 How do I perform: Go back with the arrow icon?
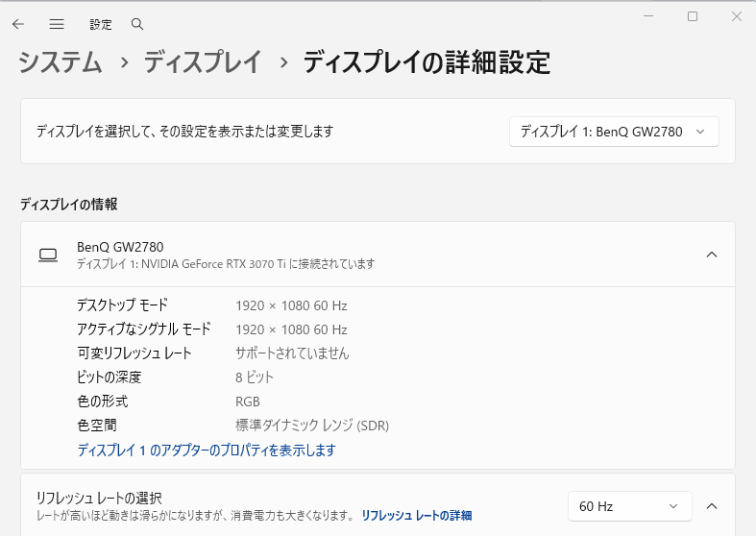pos(18,24)
